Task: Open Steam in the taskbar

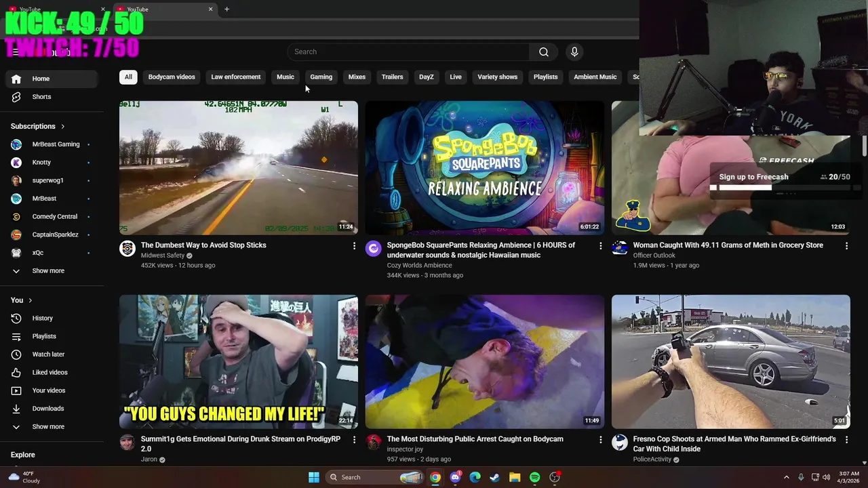Action: click(495, 477)
